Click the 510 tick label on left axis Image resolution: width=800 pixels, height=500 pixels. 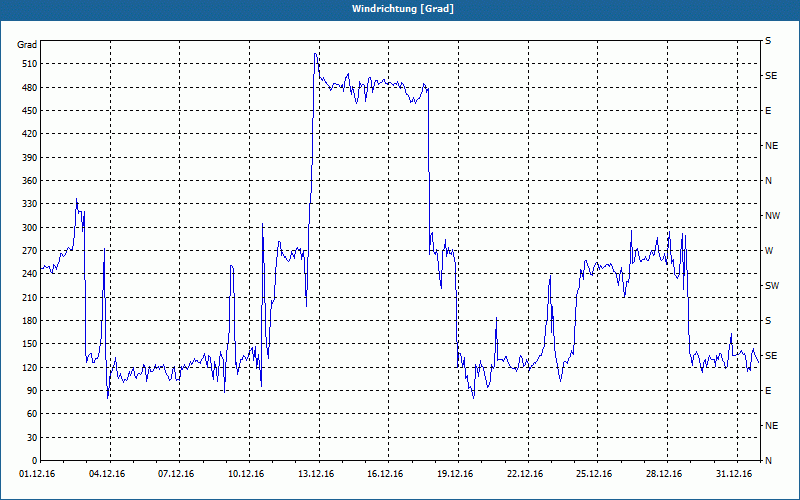tap(30, 64)
